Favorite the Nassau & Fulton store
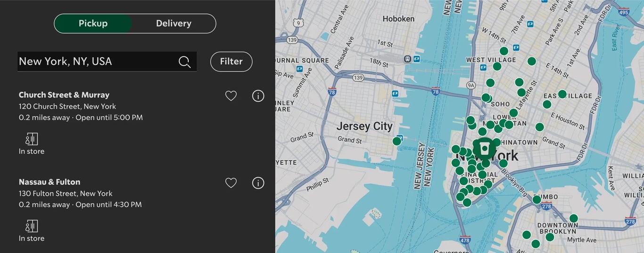Viewport: 644px width, 253px height. [231, 183]
